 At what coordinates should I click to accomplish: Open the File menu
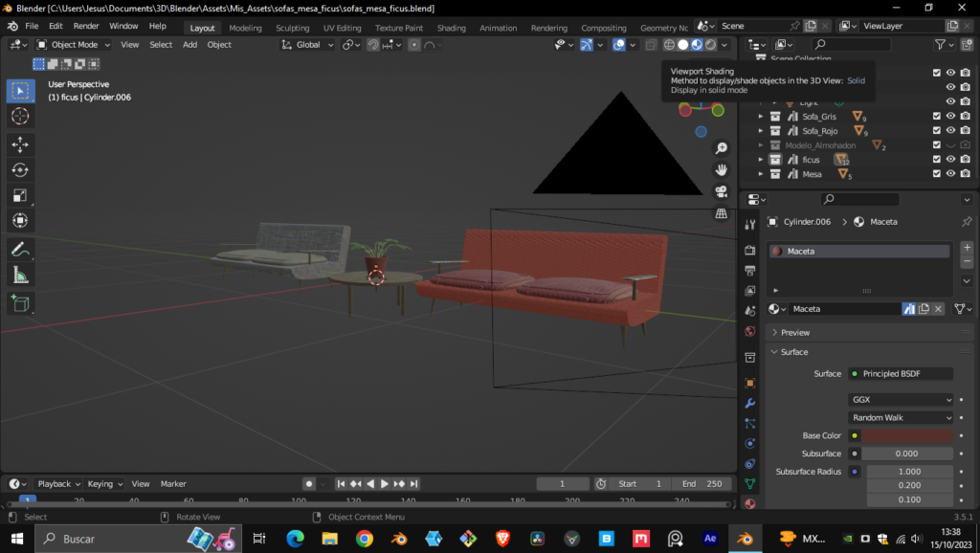32,26
